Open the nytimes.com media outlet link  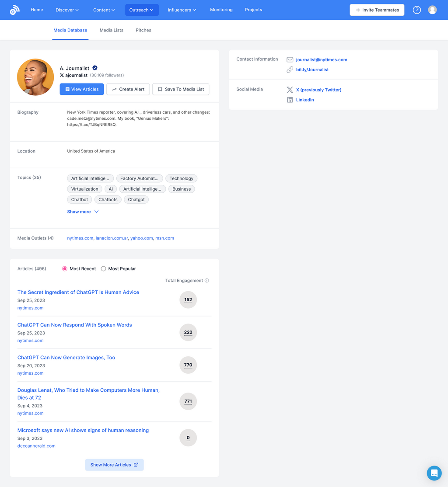coord(80,238)
